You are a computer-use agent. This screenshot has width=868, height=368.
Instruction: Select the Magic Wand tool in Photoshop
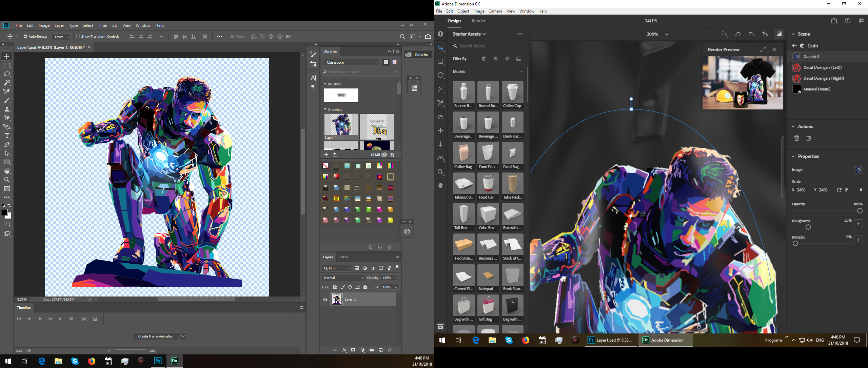pyautogui.click(x=7, y=83)
